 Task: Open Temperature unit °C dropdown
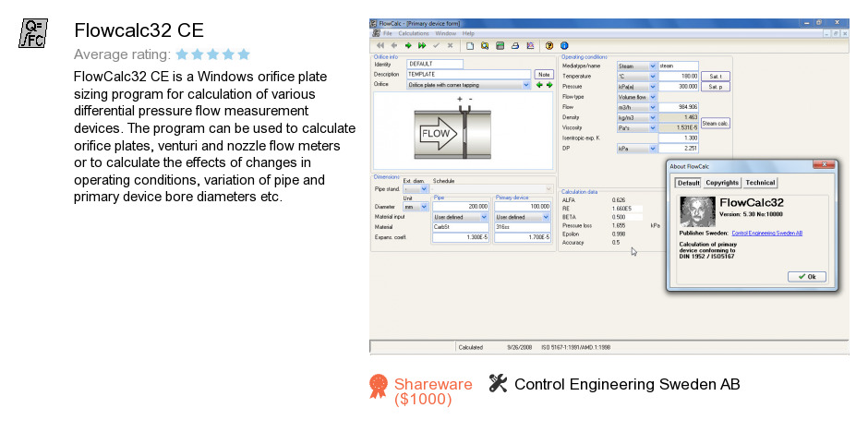pyautogui.click(x=653, y=77)
